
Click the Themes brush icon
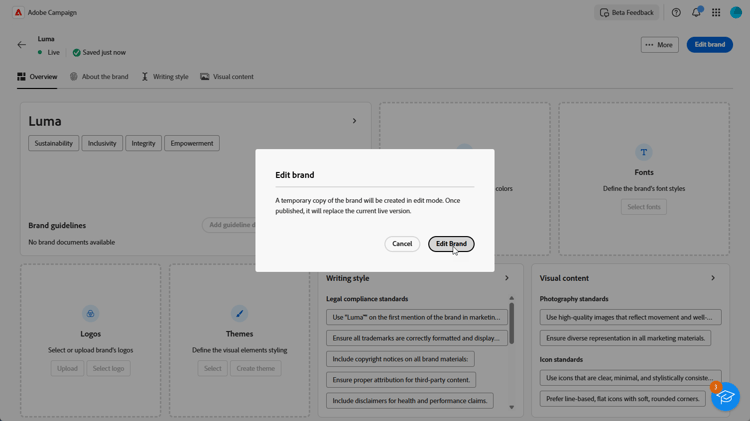tap(239, 314)
